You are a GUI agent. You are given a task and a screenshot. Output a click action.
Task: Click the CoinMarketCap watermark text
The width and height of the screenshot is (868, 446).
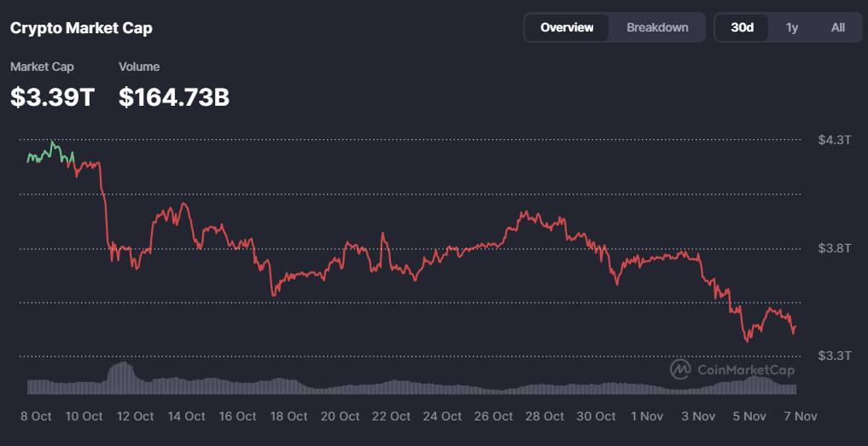pos(745,370)
